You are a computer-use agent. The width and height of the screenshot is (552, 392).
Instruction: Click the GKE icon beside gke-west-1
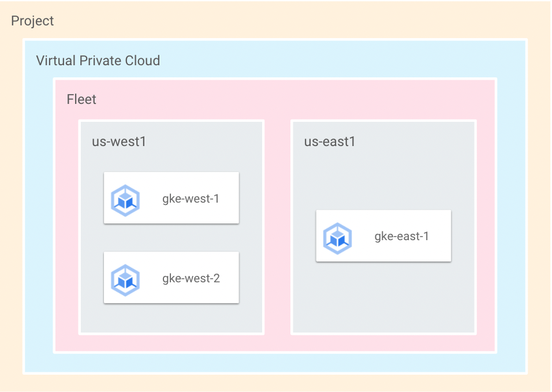point(125,200)
